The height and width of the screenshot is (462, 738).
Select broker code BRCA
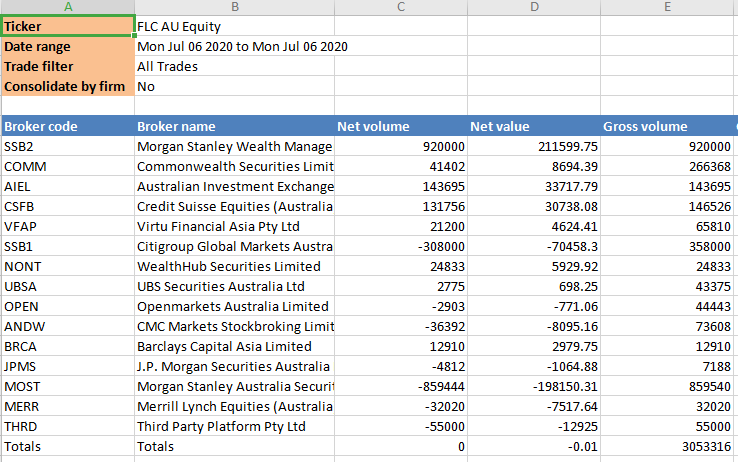coord(68,346)
